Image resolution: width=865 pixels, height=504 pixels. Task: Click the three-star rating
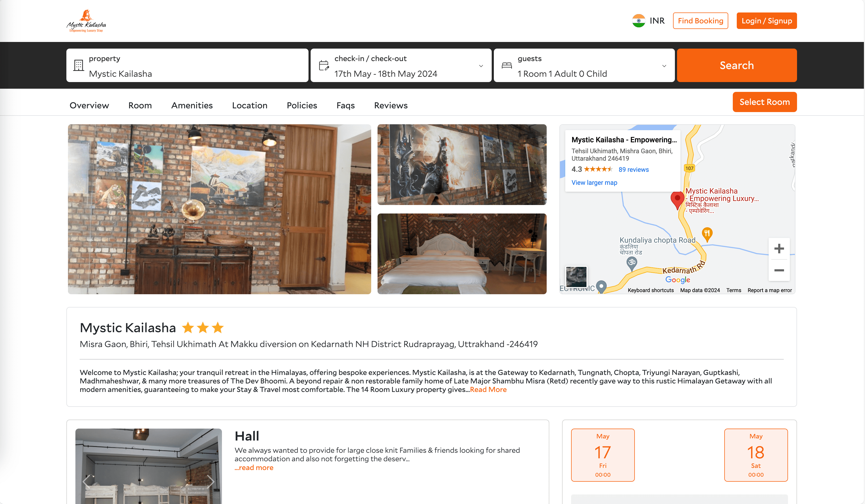pyautogui.click(x=203, y=328)
